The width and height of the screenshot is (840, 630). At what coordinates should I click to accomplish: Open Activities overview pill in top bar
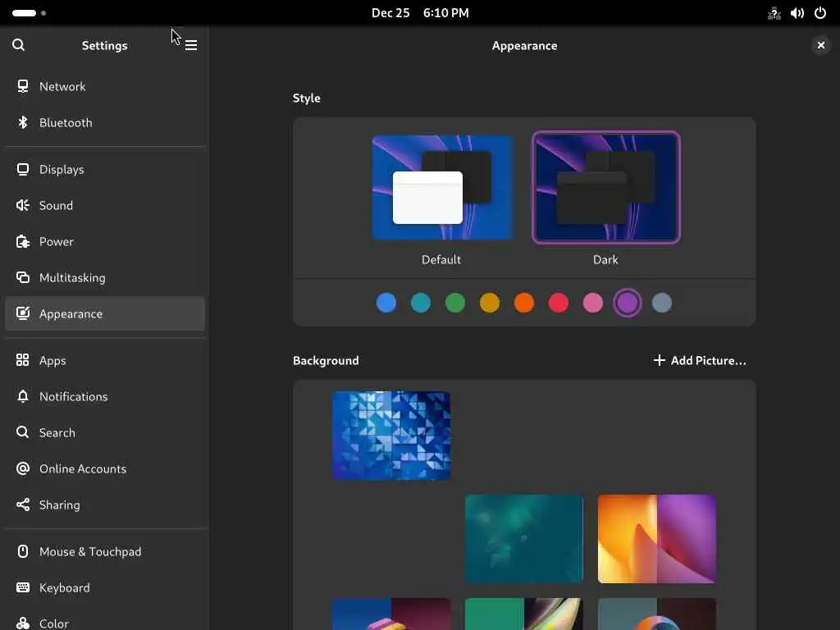pos(29,13)
